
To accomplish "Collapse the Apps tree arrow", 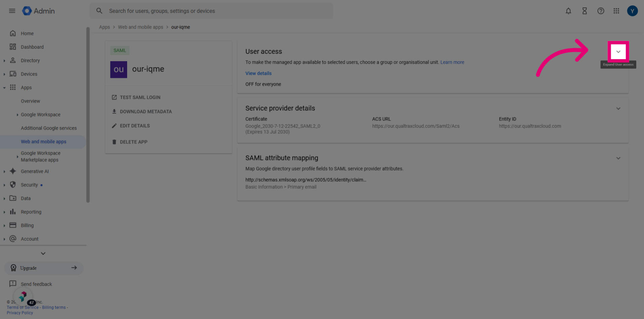I will tap(4, 88).
